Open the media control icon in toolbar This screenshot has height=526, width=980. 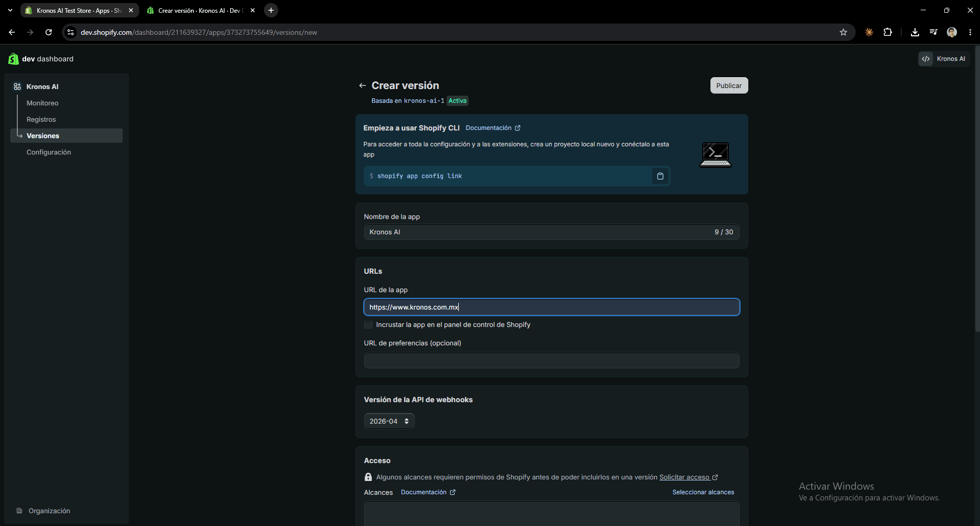pos(933,32)
